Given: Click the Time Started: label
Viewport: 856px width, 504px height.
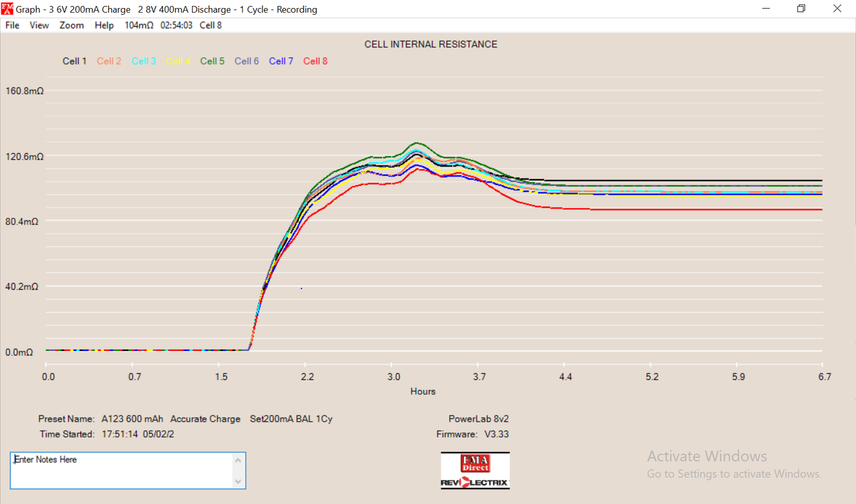Looking at the screenshot, I should click(x=67, y=434).
